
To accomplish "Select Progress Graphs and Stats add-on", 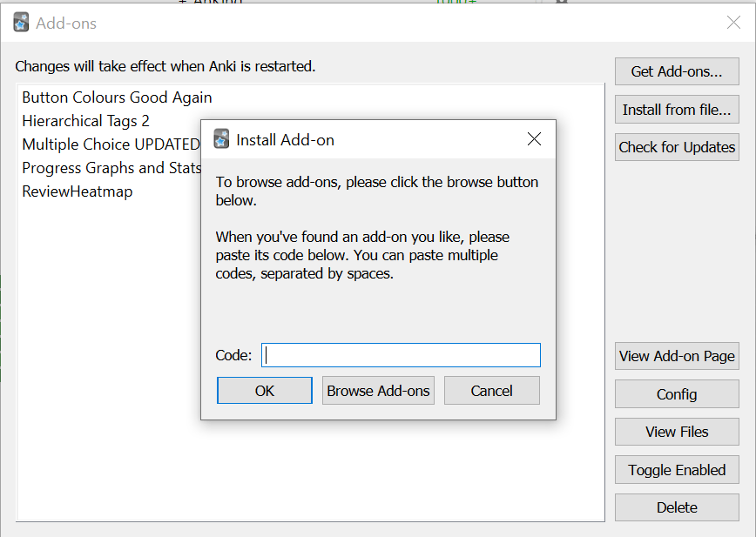I will coord(111,168).
